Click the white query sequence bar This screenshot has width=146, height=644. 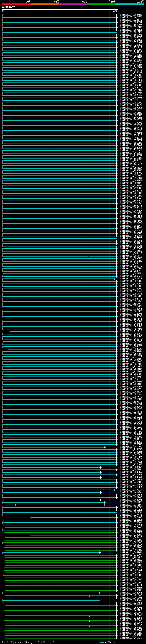click(x=60, y=9)
